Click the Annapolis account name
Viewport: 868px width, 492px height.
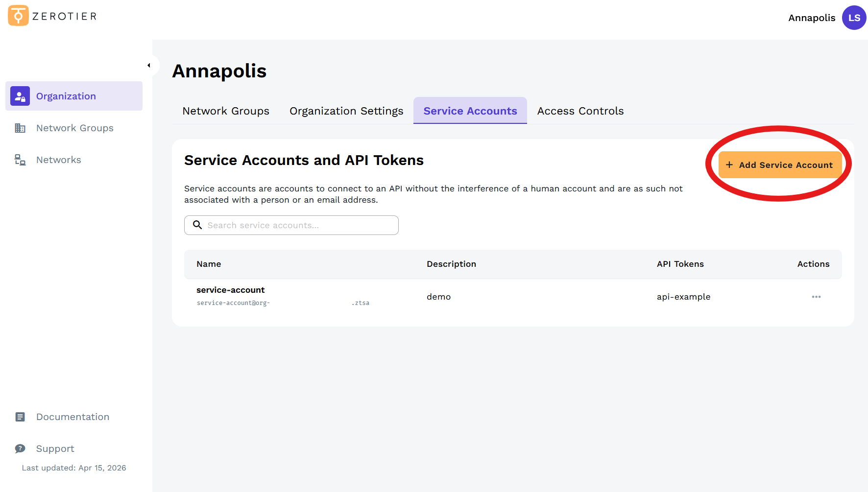pos(812,18)
